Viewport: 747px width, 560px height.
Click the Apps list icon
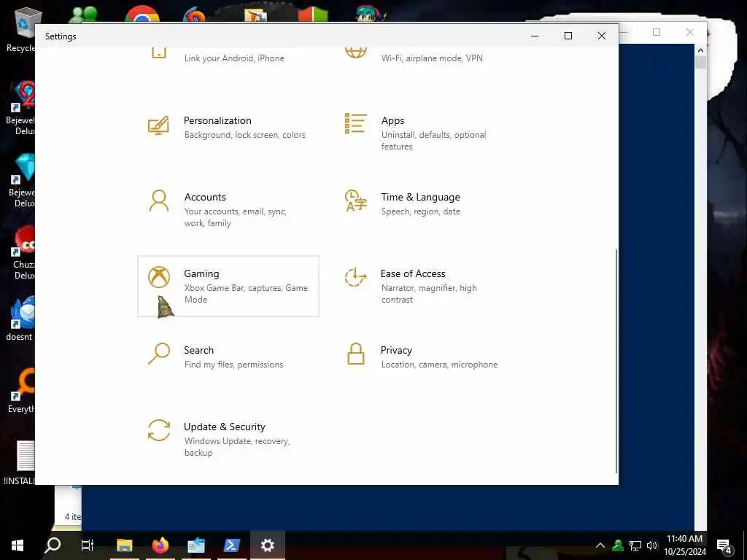[x=355, y=123]
